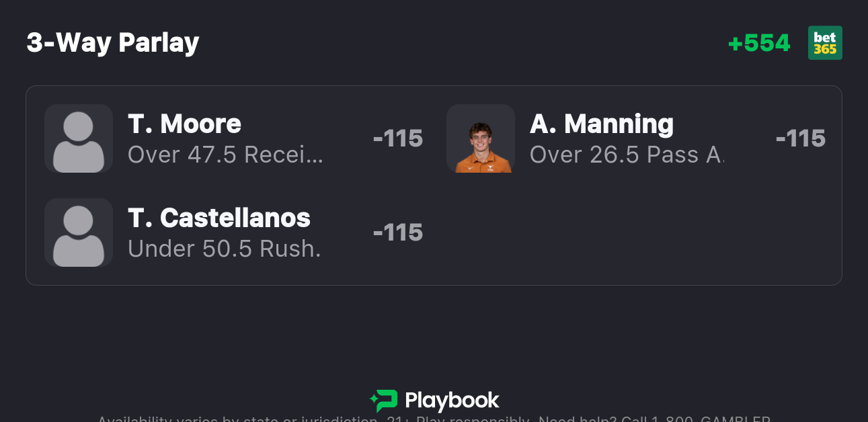Click the Under 50.5 Rush prop text
868x422 pixels.
click(224, 249)
